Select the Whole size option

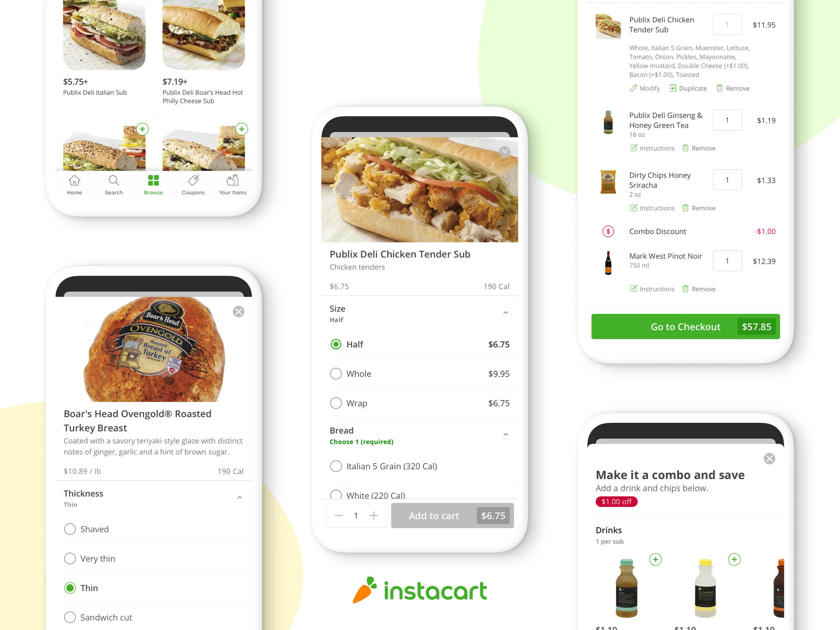(x=337, y=373)
